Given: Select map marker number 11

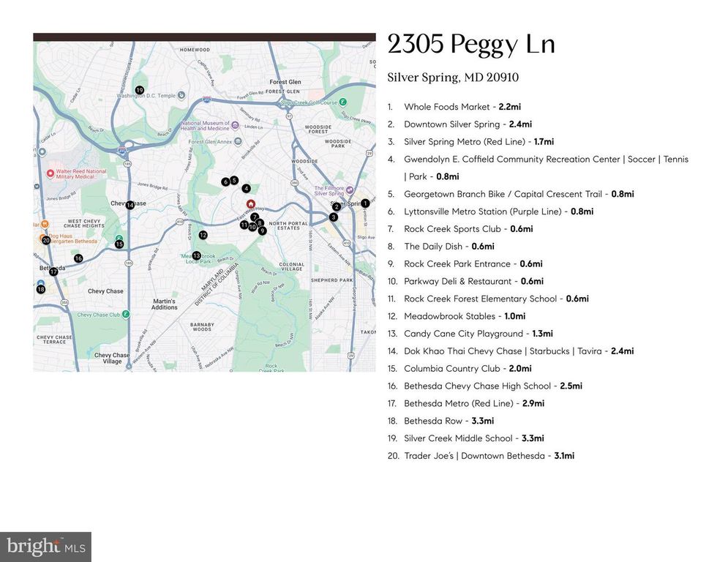Looking at the screenshot, I should click(244, 225).
